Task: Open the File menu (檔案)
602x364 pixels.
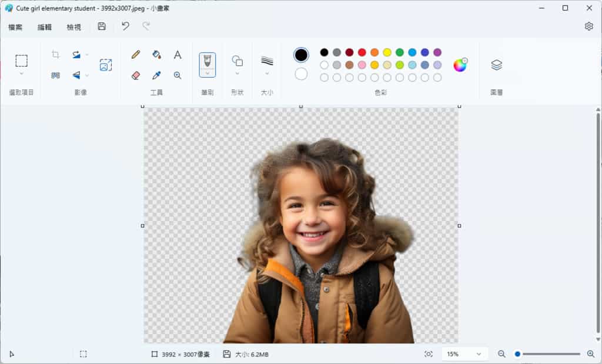Action: coord(15,27)
